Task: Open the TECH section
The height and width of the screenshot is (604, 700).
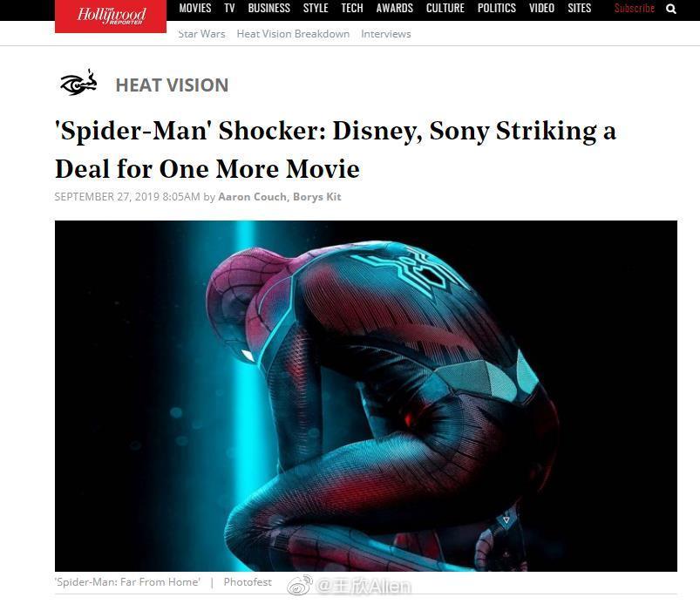Action: 352,9
